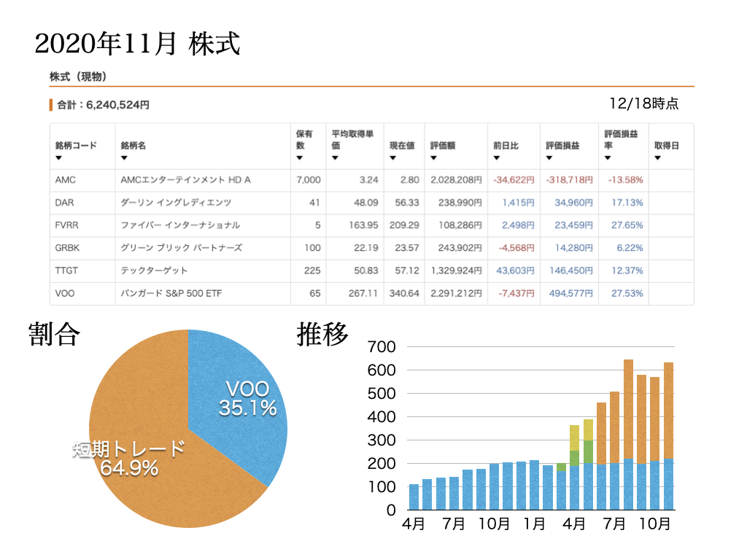Image resolution: width=747 pixels, height=560 pixels.
Task: Select テックターゲット name
Action: (154, 271)
